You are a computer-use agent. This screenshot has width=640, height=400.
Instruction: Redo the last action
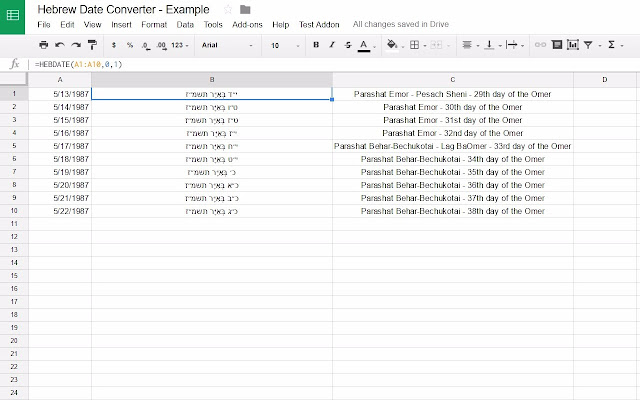click(76, 45)
